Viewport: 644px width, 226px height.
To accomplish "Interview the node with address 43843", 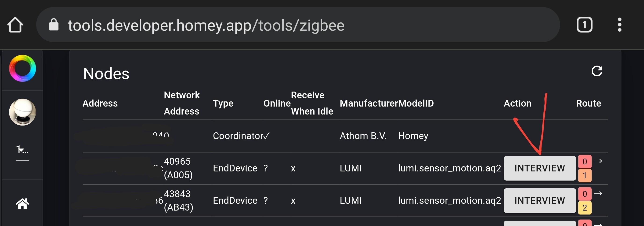I will coord(539,200).
